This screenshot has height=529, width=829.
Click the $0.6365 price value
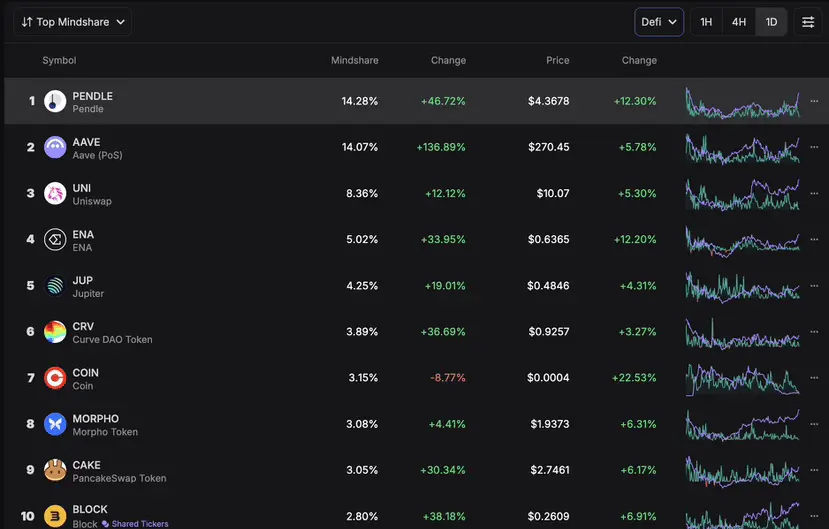coord(549,239)
